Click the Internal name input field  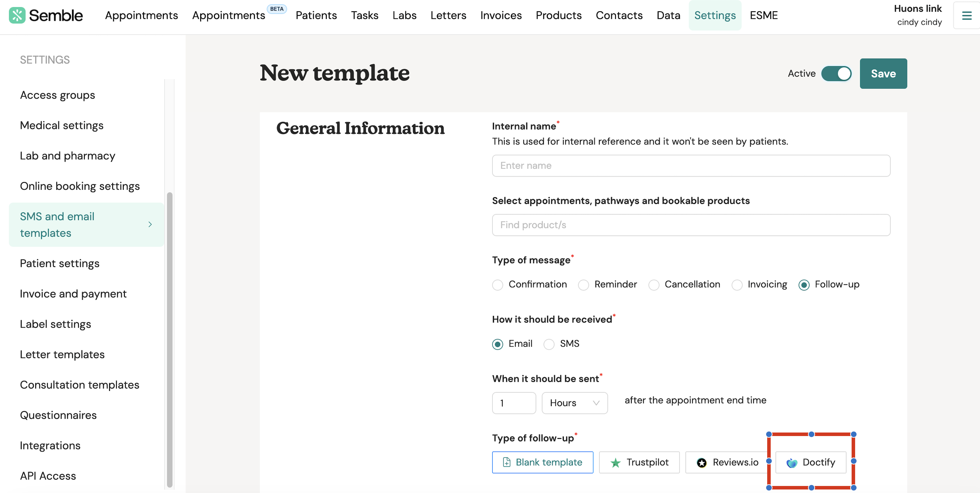click(691, 166)
